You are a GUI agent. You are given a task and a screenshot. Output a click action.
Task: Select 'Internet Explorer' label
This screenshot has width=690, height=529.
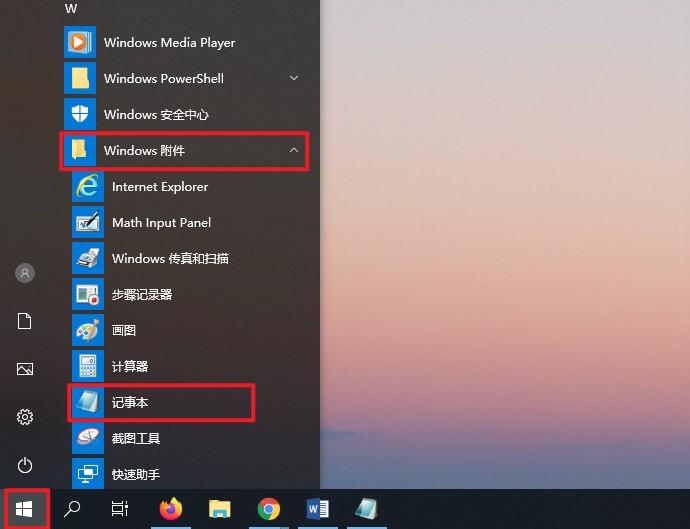pos(160,187)
